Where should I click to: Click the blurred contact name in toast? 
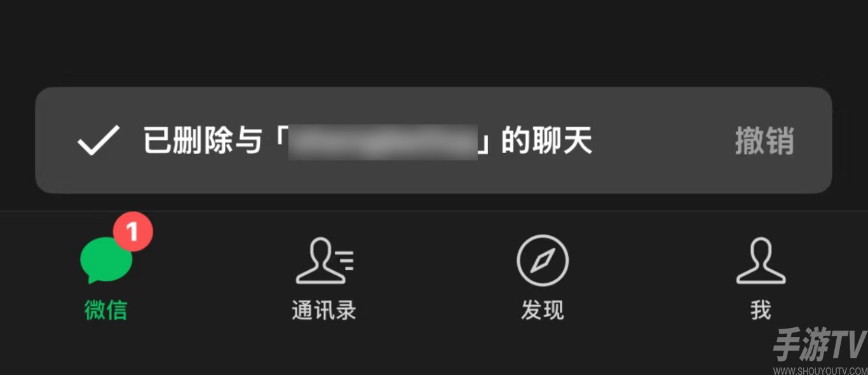pyautogui.click(x=383, y=142)
